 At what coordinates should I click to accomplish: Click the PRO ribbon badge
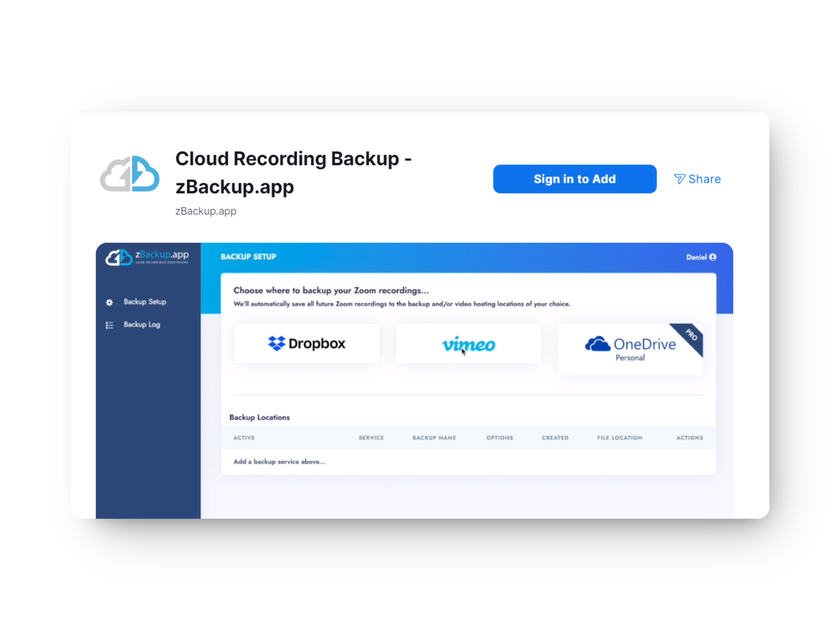[692, 335]
